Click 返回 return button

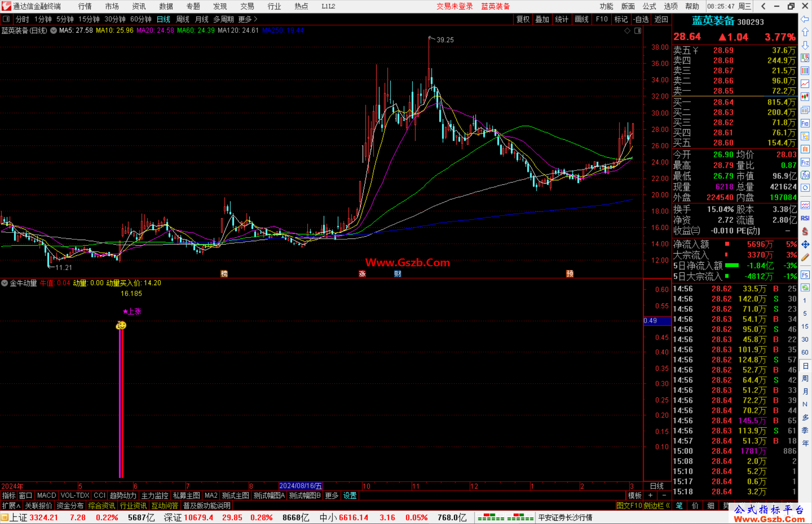[x=661, y=19]
